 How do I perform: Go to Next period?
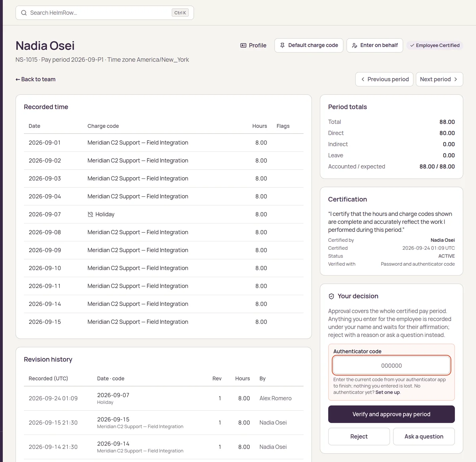point(439,79)
